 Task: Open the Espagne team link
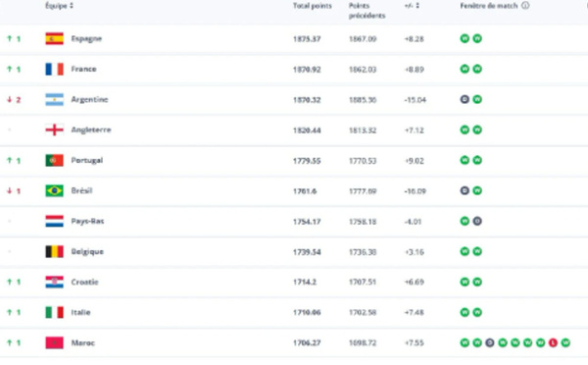coord(86,38)
